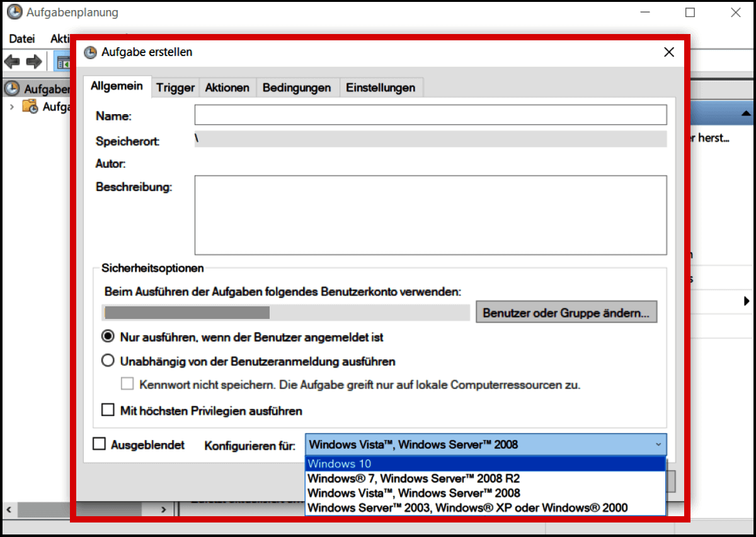Click the clock icon in the Aufgabe erstellen titlebar
Screen dimensions: 756x537
(89, 52)
